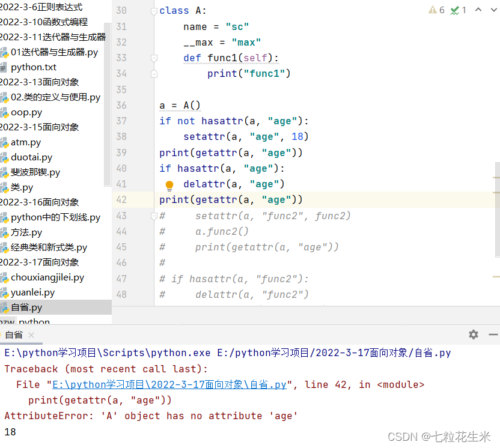Select python.txt in the project tree
Screen dimensions: 500x448
[x=36, y=67]
